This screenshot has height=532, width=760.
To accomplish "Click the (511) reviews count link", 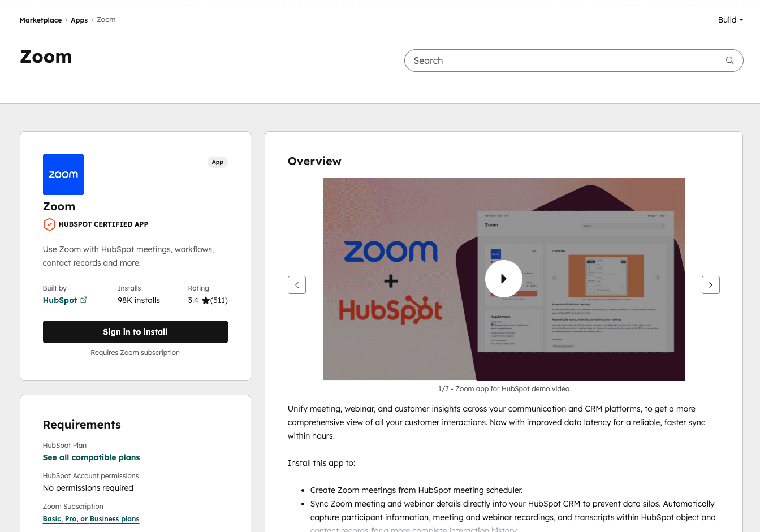I will coord(219,300).
